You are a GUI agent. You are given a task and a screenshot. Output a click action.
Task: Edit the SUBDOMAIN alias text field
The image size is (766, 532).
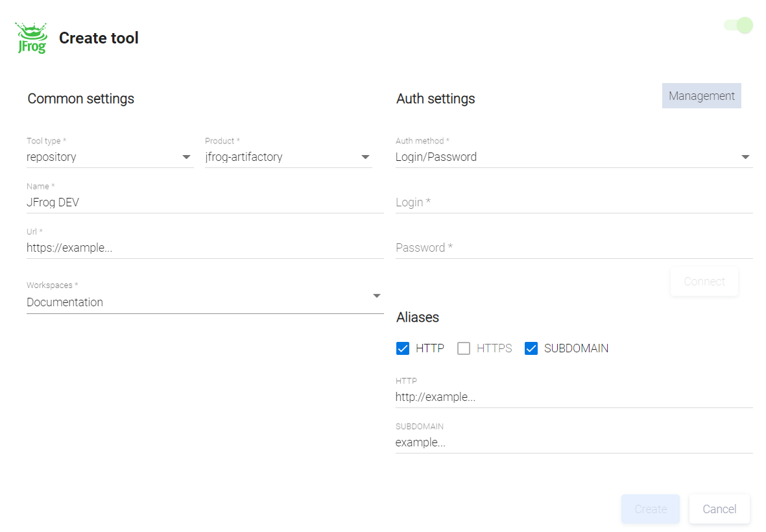573,442
